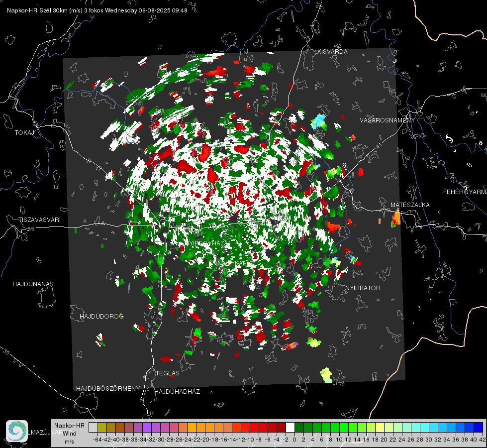The width and height of the screenshot is (487, 448).
Task: Click the swirl logo icon
Action: tap(17, 431)
